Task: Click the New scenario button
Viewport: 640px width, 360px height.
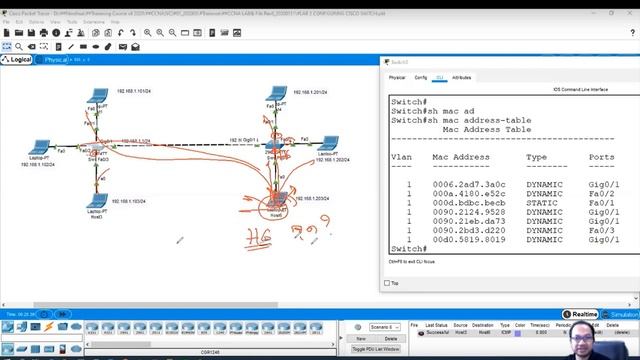Action: click(361, 339)
